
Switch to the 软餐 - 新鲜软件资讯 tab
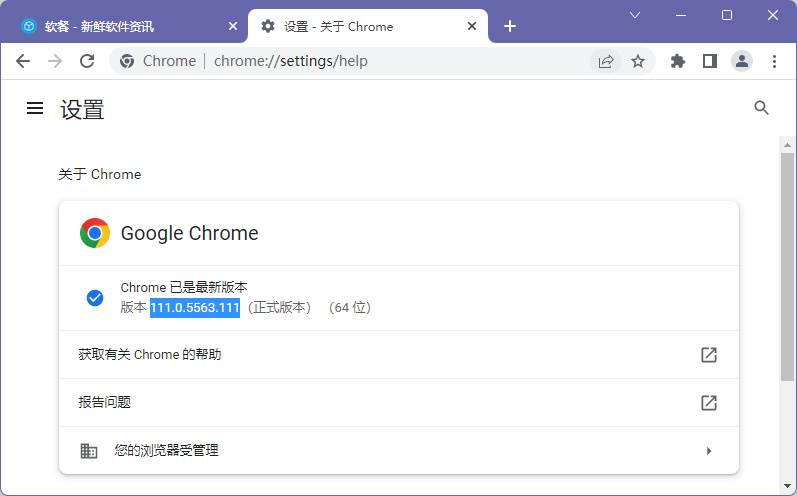coord(120,26)
